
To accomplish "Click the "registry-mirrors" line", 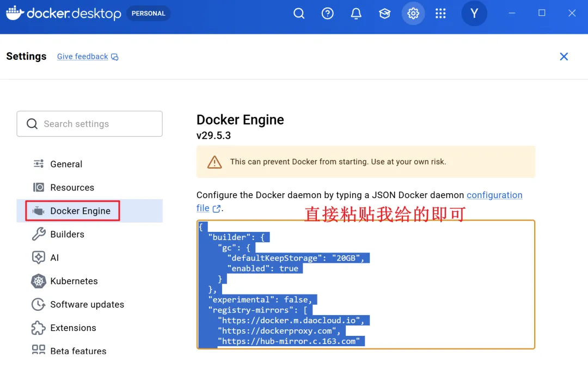I will (x=258, y=310).
